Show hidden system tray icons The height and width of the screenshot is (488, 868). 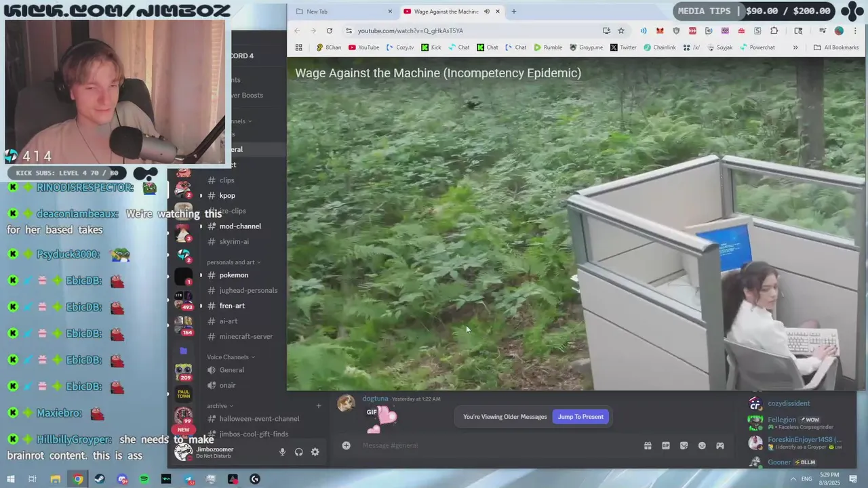coord(793,479)
